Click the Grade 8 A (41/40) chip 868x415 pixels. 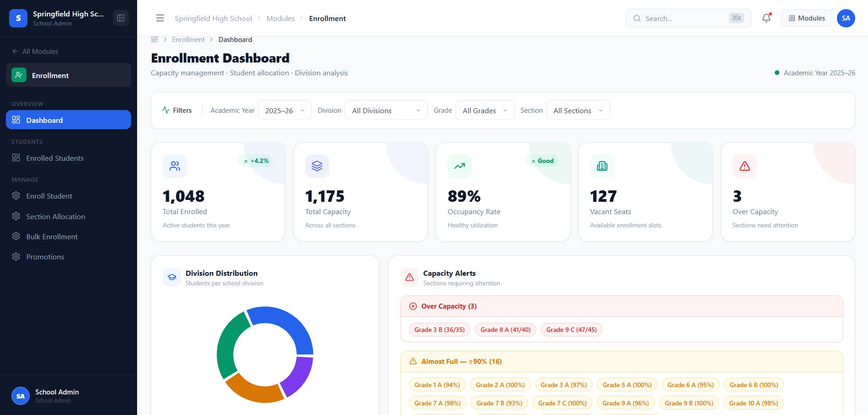[x=506, y=330]
